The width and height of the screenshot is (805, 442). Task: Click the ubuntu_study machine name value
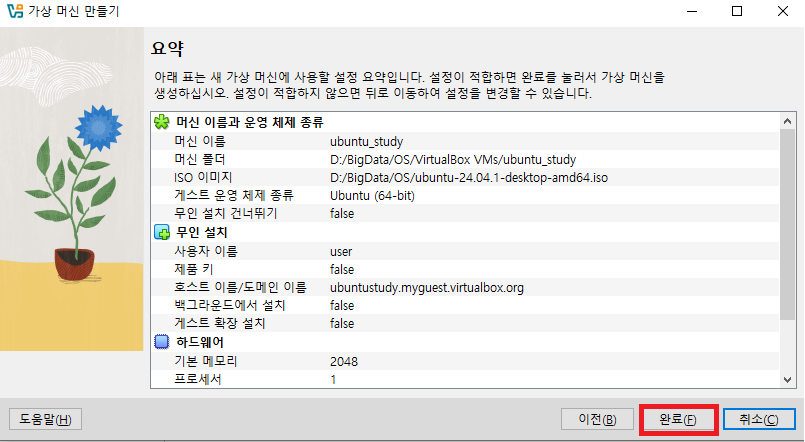pos(366,142)
